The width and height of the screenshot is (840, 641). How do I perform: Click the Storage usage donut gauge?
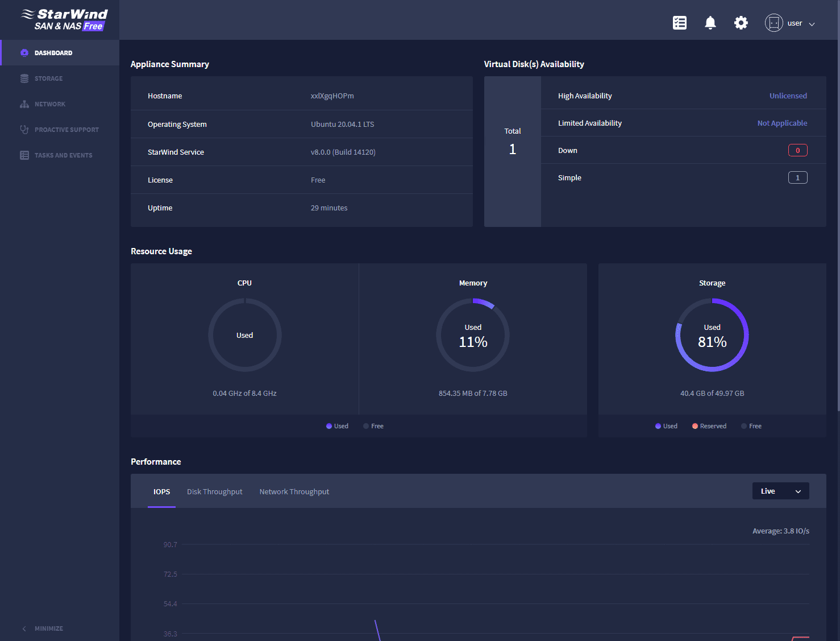point(712,335)
